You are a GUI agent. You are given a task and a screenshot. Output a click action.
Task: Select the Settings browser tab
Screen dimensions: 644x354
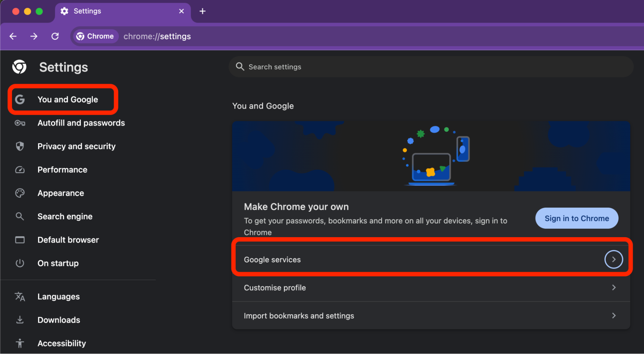[122, 12]
